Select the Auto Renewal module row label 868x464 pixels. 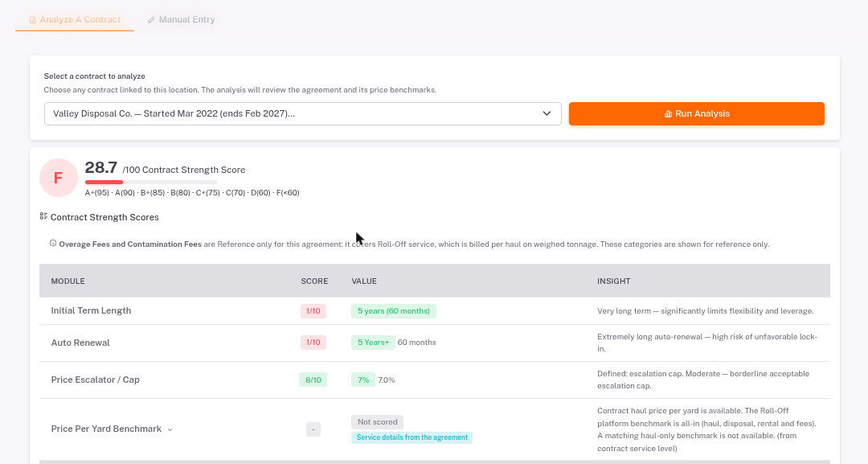click(x=80, y=343)
